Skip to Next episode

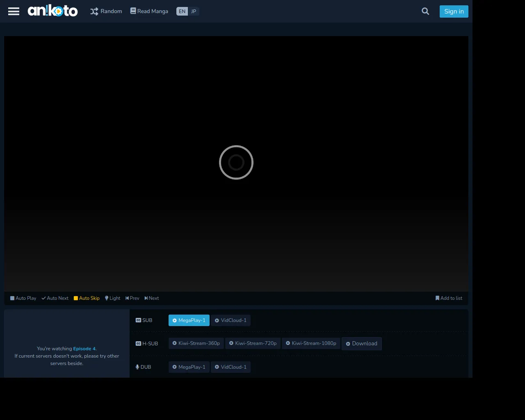pos(151,298)
